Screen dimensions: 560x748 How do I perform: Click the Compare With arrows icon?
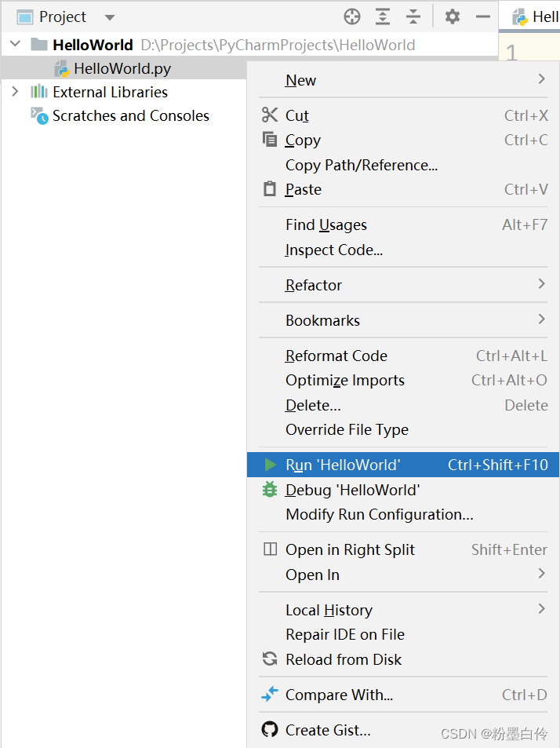point(270,694)
